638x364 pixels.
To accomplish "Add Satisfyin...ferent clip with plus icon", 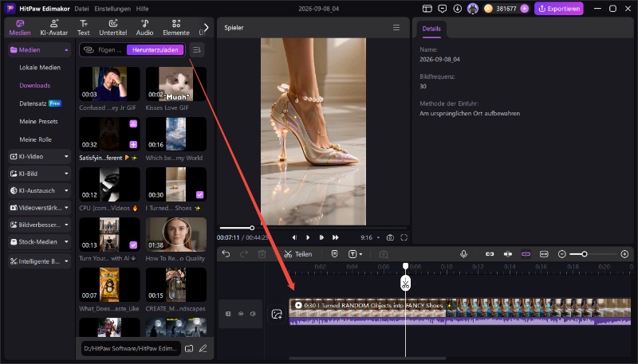I will [x=133, y=144].
